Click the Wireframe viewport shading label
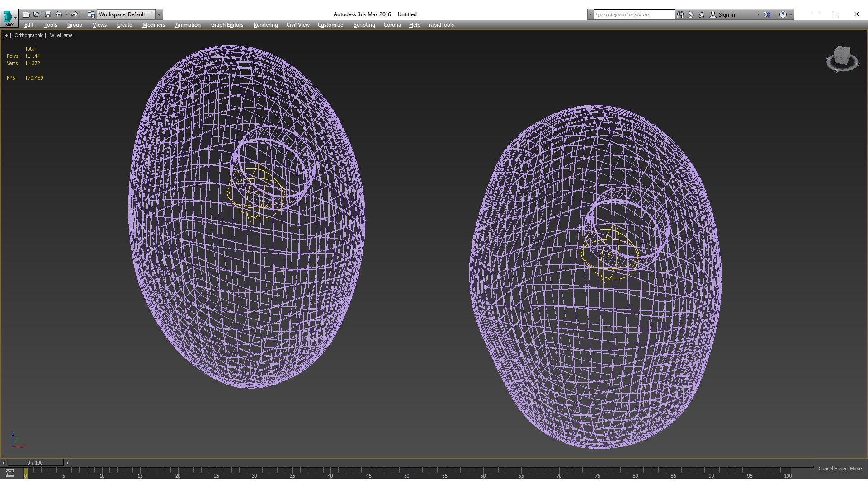 pyautogui.click(x=61, y=35)
